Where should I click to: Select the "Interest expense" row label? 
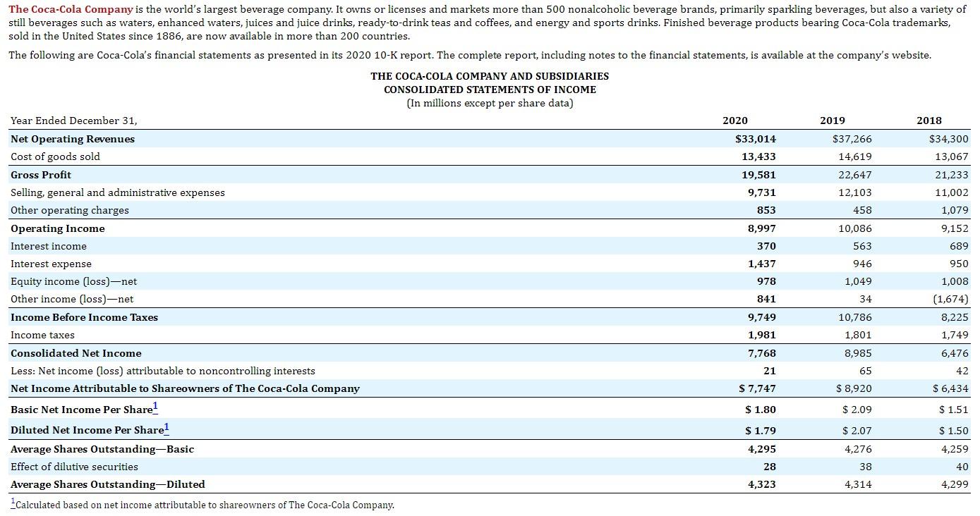(51, 264)
